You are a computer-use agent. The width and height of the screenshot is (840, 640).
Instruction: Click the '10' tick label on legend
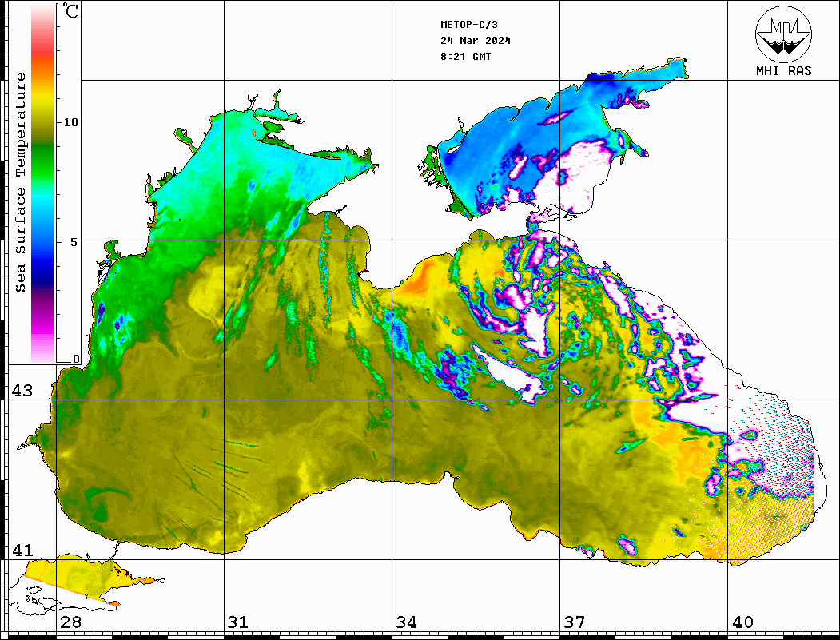click(70, 122)
